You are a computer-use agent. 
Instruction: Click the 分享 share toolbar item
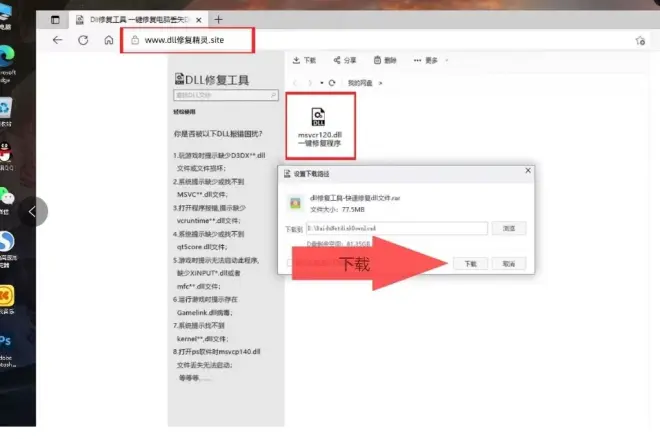coord(345,61)
